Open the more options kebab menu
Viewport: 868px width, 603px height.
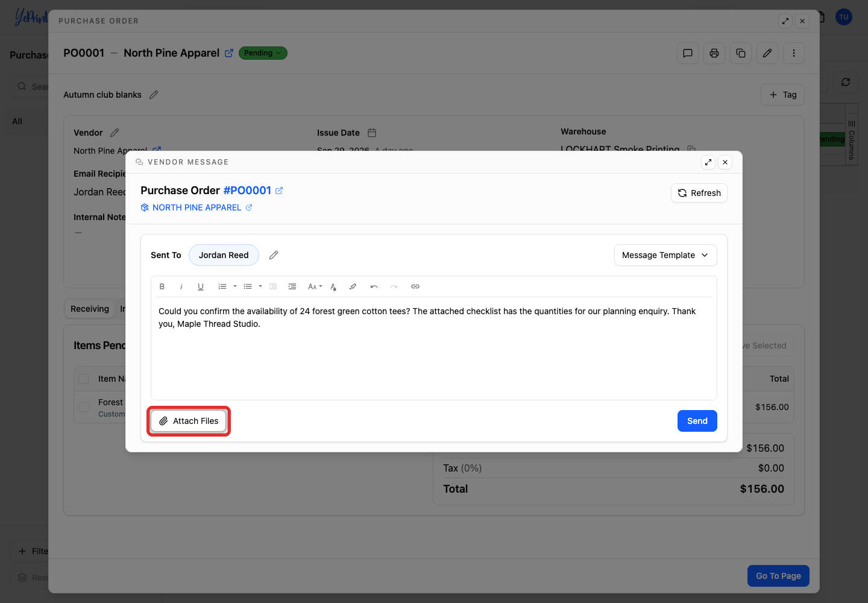pyautogui.click(x=794, y=53)
